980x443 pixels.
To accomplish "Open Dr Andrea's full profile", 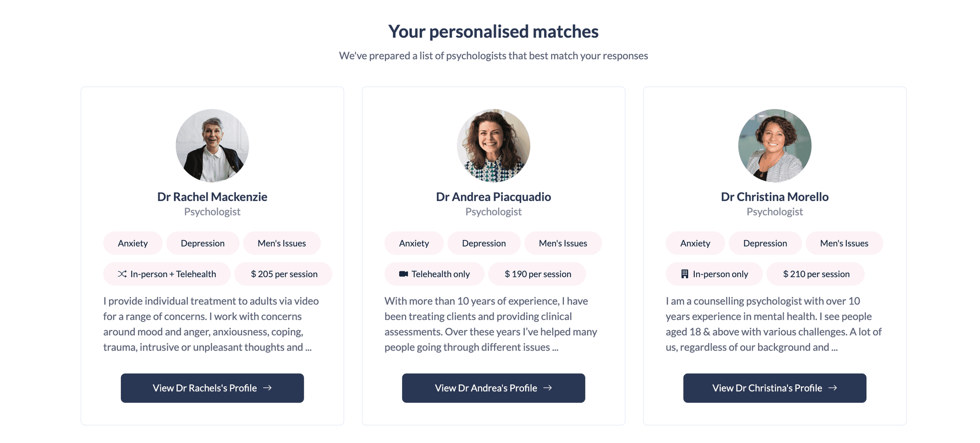I will coord(493,388).
